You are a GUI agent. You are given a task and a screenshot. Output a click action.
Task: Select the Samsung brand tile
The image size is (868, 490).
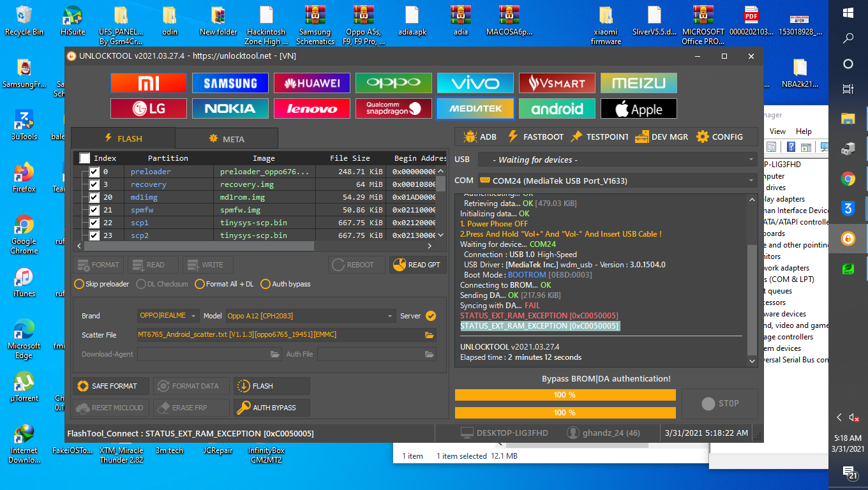pyautogui.click(x=230, y=83)
